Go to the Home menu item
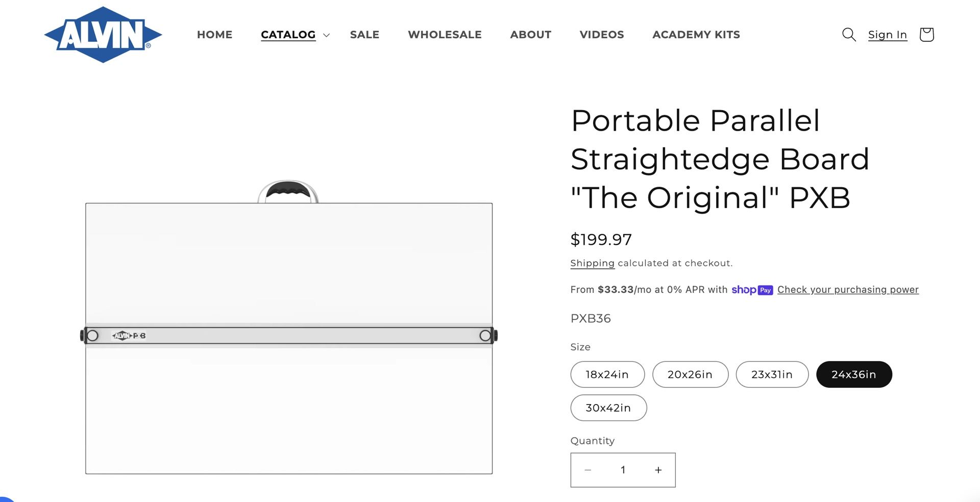The width and height of the screenshot is (980, 502). [x=214, y=35]
